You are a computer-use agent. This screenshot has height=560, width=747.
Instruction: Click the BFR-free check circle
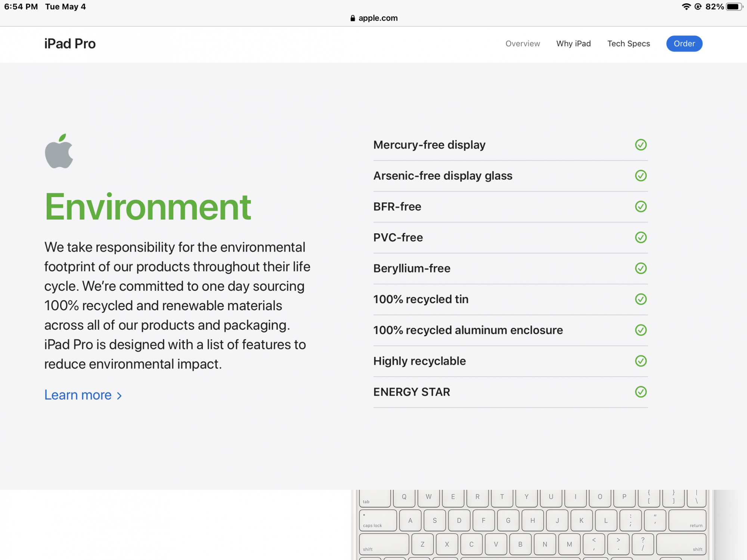point(641,206)
